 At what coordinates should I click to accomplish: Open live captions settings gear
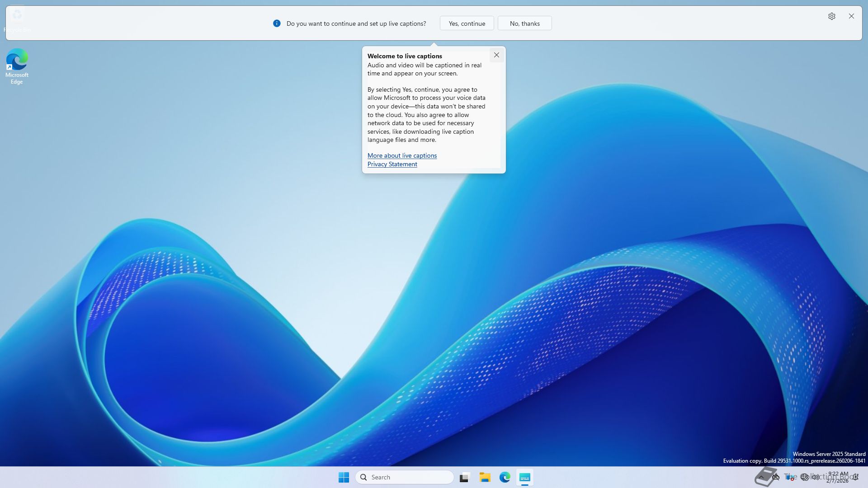[x=831, y=16]
